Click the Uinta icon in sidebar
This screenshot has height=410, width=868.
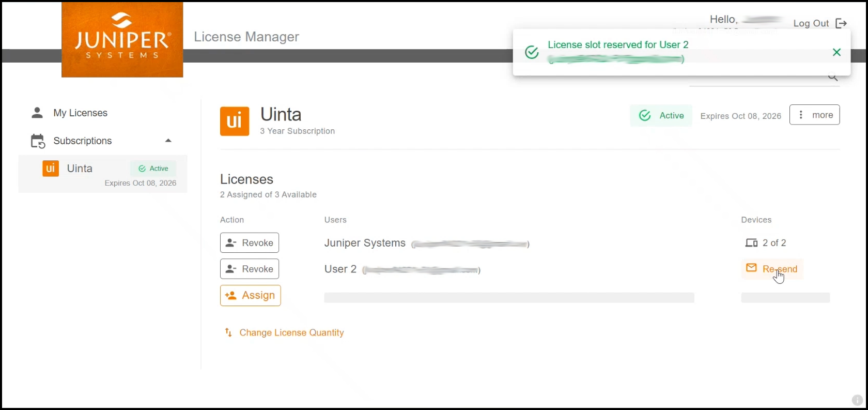pyautogui.click(x=51, y=169)
